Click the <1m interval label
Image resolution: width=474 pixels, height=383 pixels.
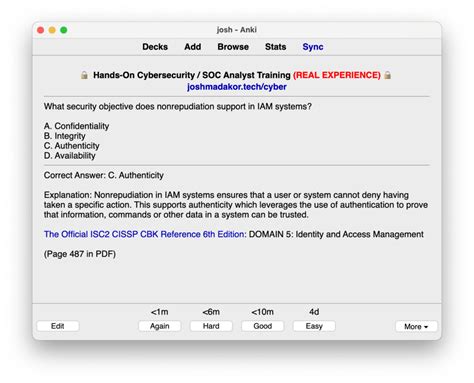[160, 312]
